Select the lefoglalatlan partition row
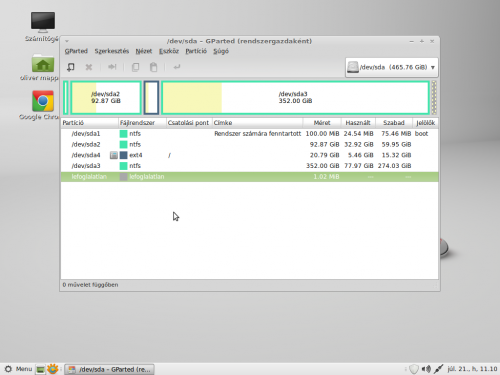The width and height of the screenshot is (500, 375). 250,177
